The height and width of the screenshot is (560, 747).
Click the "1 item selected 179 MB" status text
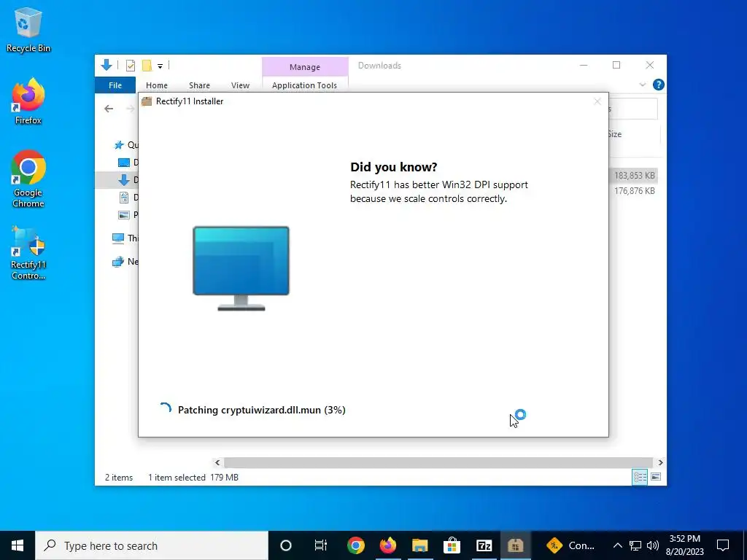click(x=193, y=477)
